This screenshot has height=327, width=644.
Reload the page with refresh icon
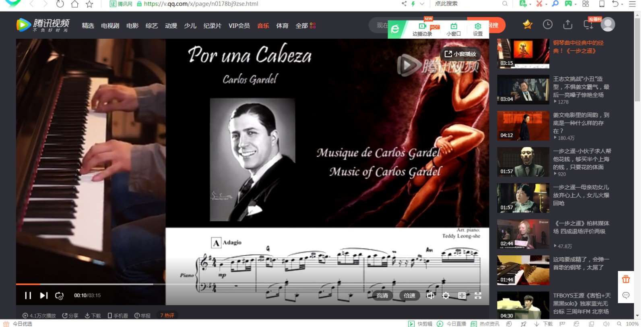coord(60,4)
